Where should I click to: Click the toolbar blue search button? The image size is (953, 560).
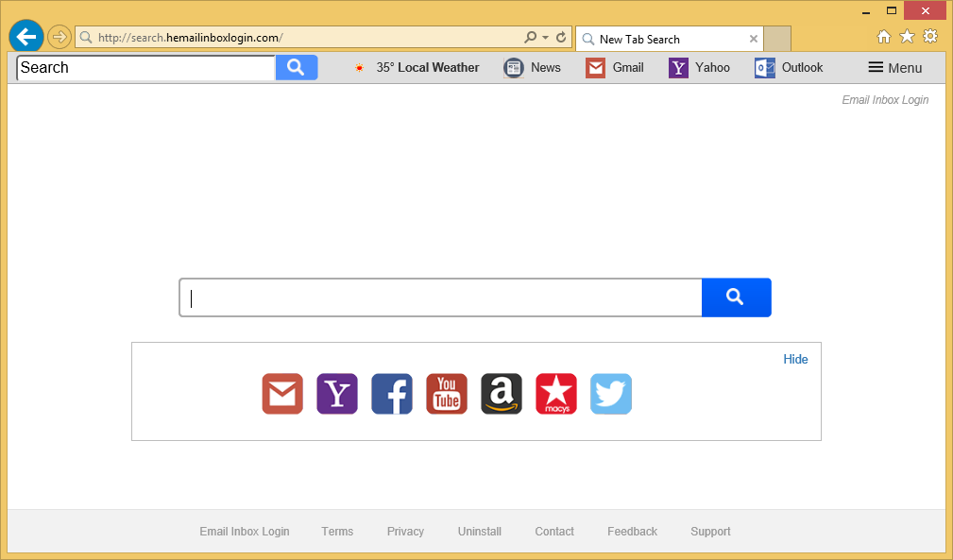point(297,67)
